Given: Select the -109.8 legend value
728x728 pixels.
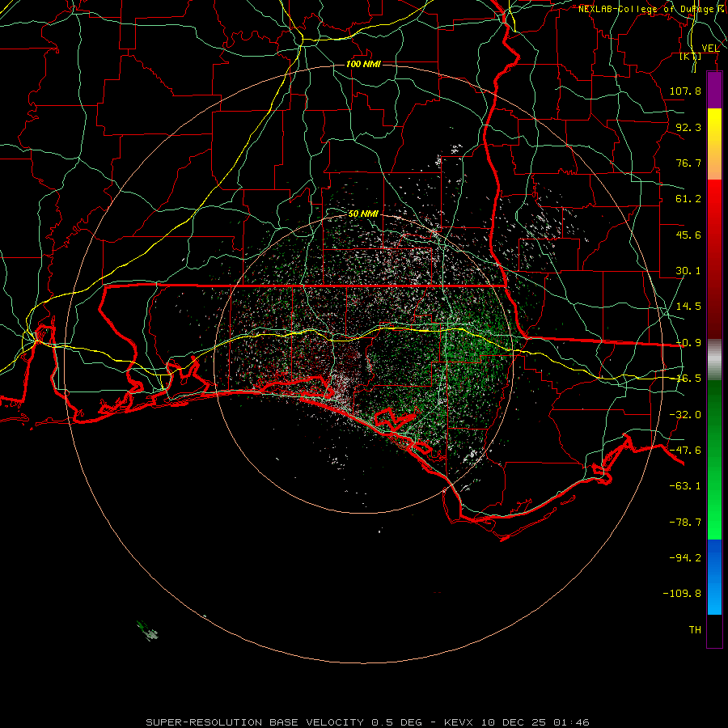Looking at the screenshot, I should coord(682,594).
